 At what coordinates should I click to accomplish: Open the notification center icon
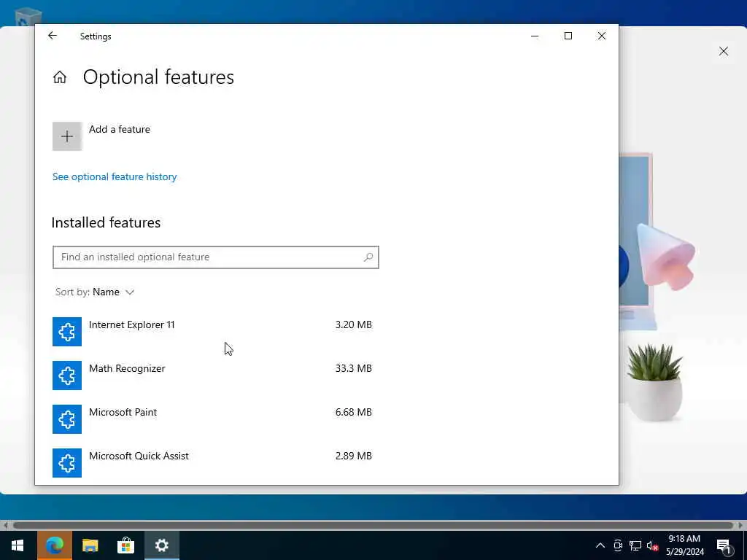click(724, 546)
